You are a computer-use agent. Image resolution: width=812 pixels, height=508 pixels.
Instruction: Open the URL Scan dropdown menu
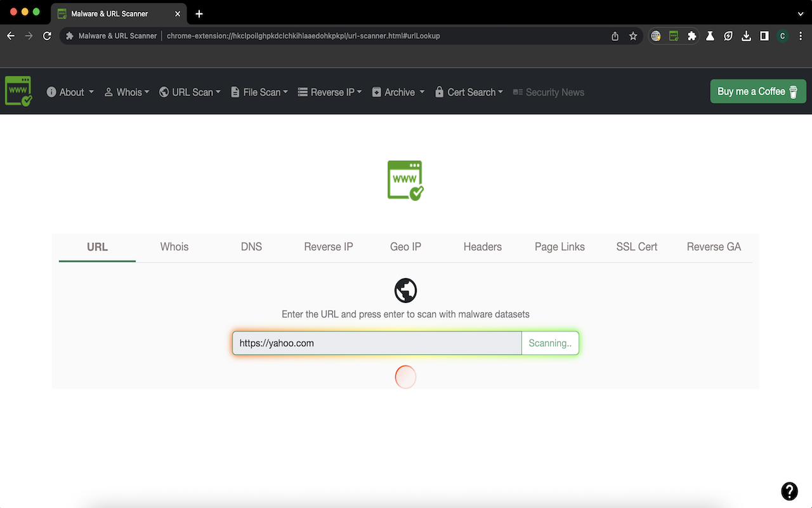tap(190, 92)
